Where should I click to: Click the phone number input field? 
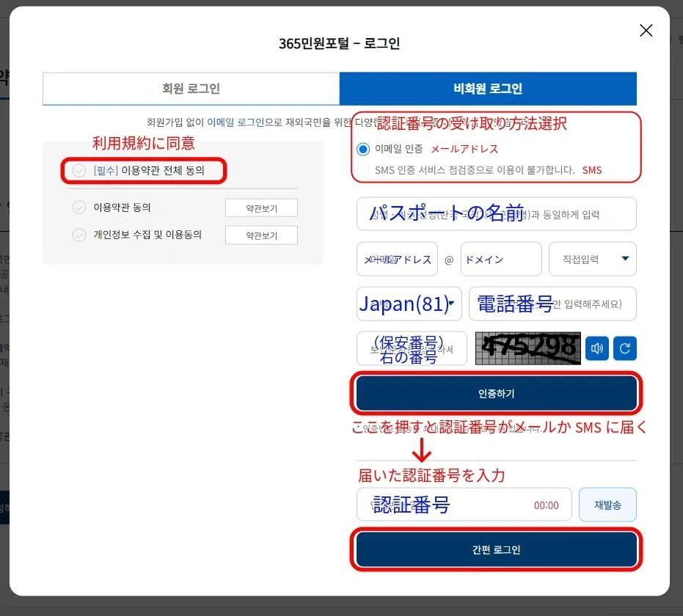click(x=552, y=304)
